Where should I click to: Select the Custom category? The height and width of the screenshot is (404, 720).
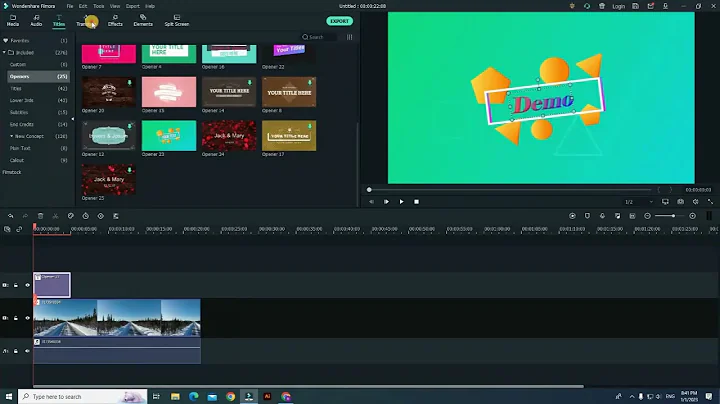pos(38,64)
